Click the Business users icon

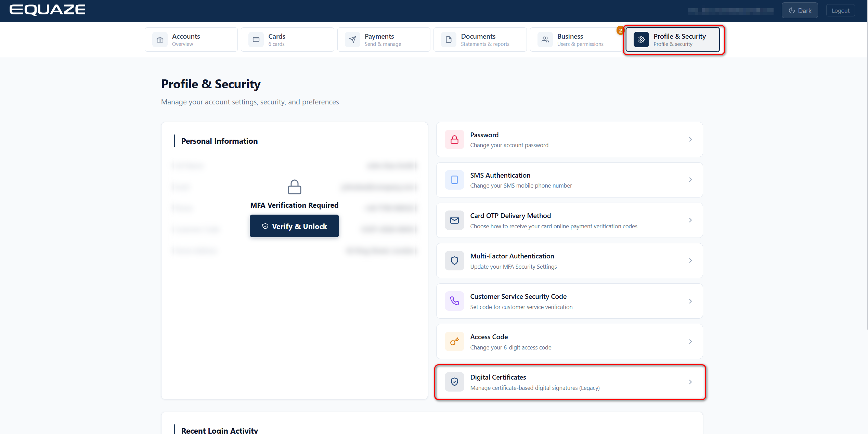[x=545, y=40]
